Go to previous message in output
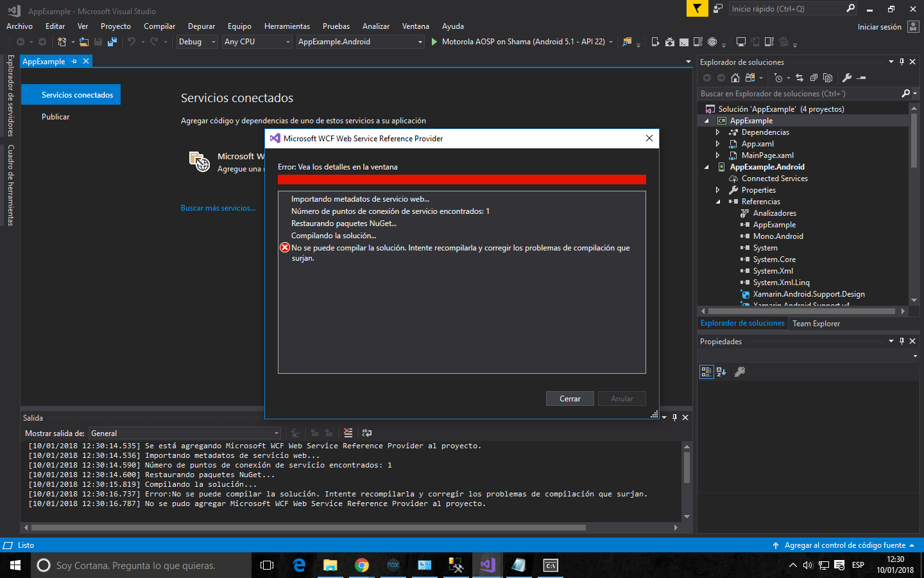The height and width of the screenshot is (578, 924). point(314,433)
